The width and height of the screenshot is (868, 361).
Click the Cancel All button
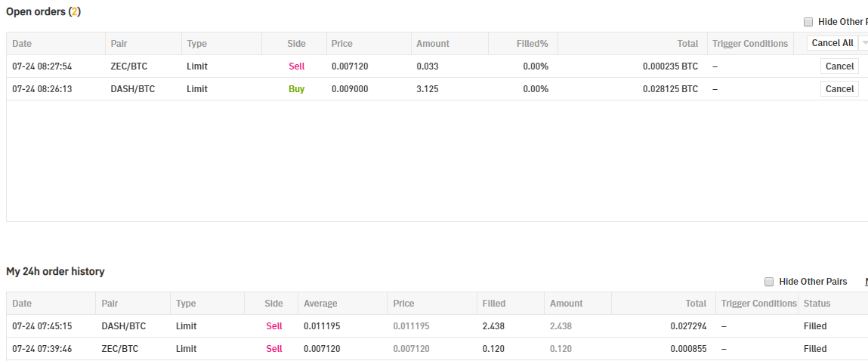point(832,43)
